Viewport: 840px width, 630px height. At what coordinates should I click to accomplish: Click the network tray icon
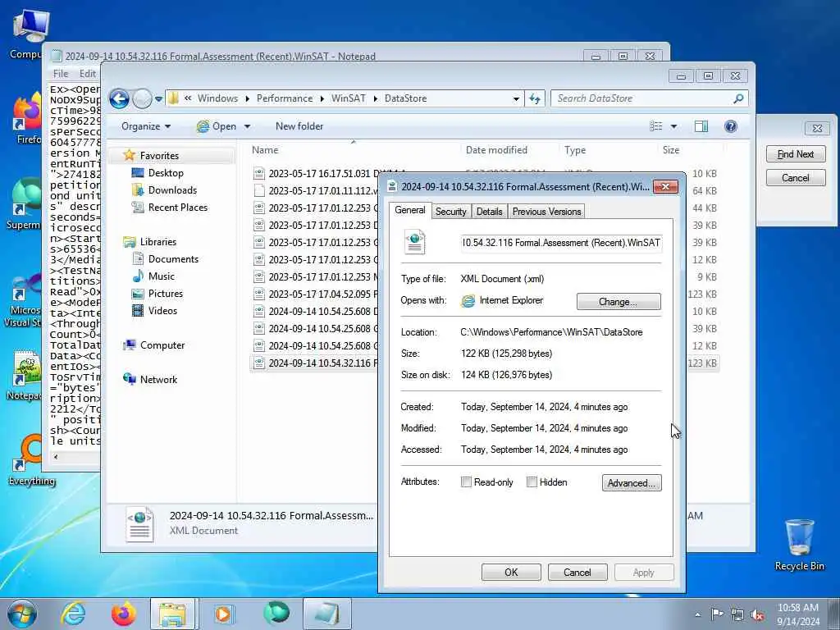click(x=737, y=614)
